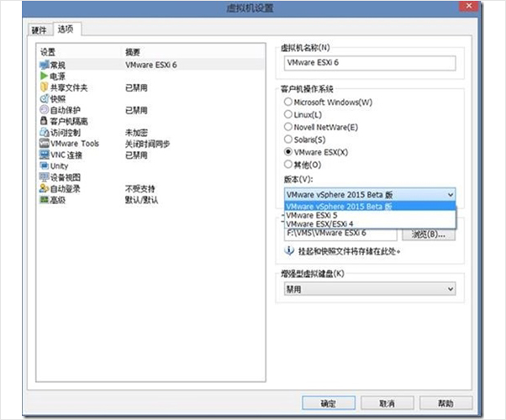Image resolution: width=506 pixels, height=420 pixels.
Task: Switch to the 硬件 hardware tab
Action: 39,30
